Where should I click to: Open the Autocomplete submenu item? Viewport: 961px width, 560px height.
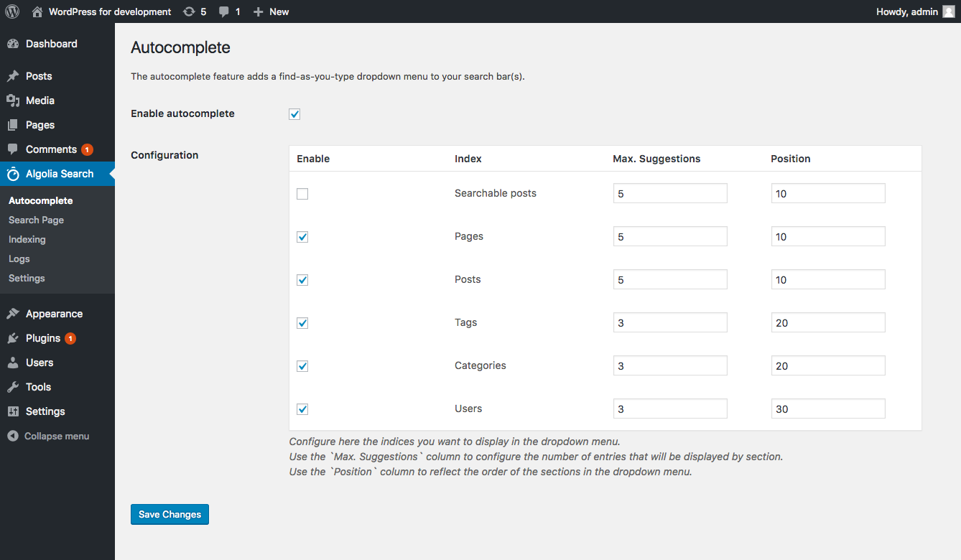41,200
